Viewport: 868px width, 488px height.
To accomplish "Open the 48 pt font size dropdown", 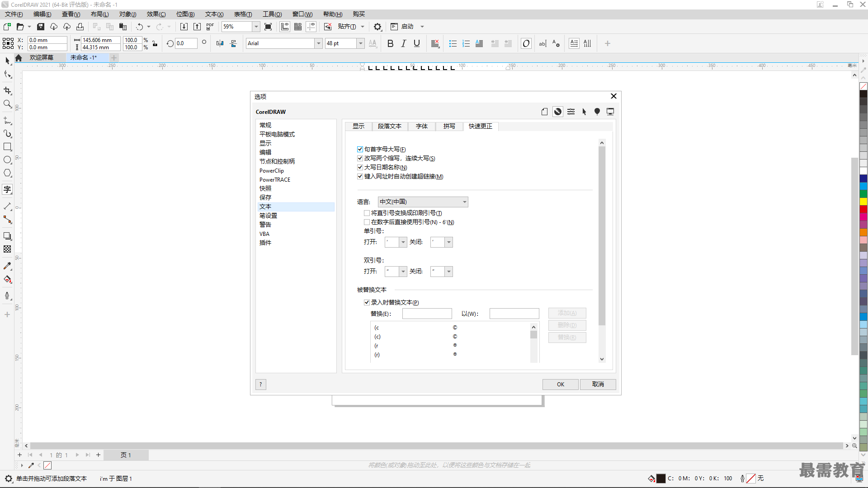I will coord(360,43).
